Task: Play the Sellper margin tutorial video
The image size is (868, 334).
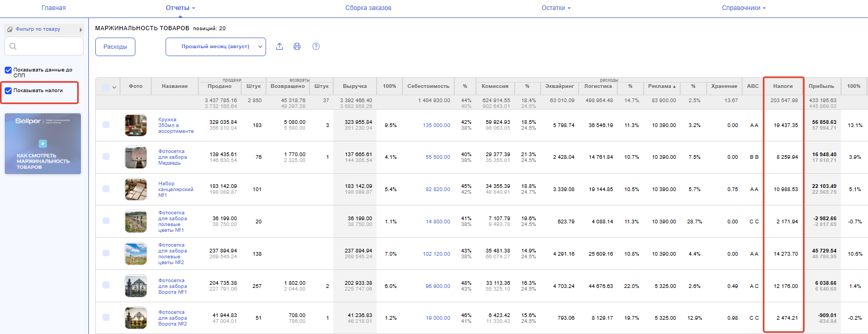Action: pyautogui.click(x=43, y=143)
